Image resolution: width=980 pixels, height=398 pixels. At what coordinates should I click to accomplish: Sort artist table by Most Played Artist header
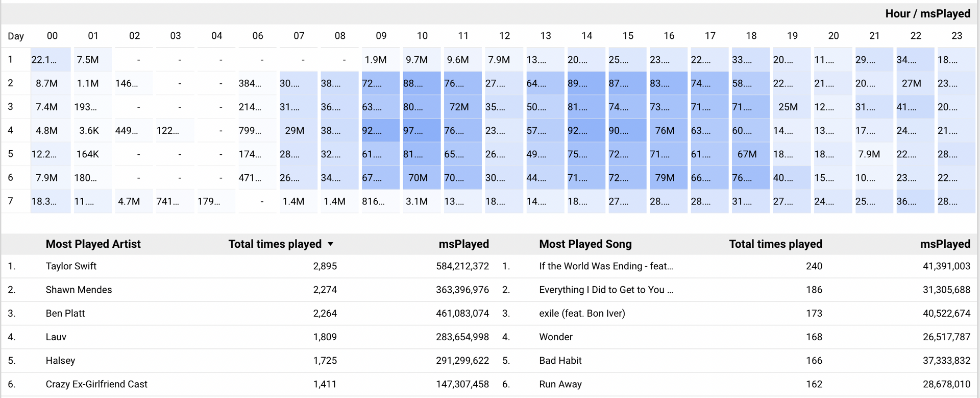93,244
